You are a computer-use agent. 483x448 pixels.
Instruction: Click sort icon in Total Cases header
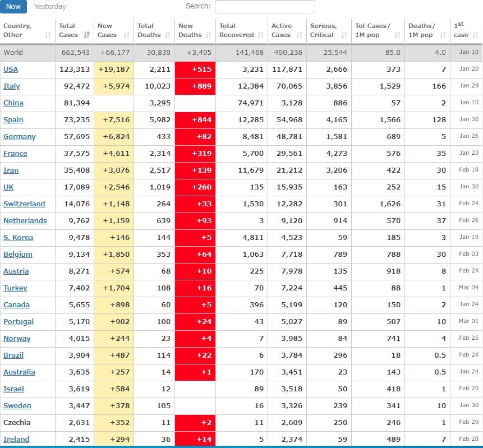pos(86,35)
